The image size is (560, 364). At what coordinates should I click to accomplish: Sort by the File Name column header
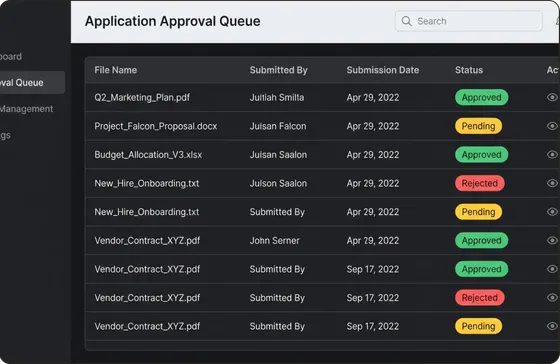[x=115, y=70]
